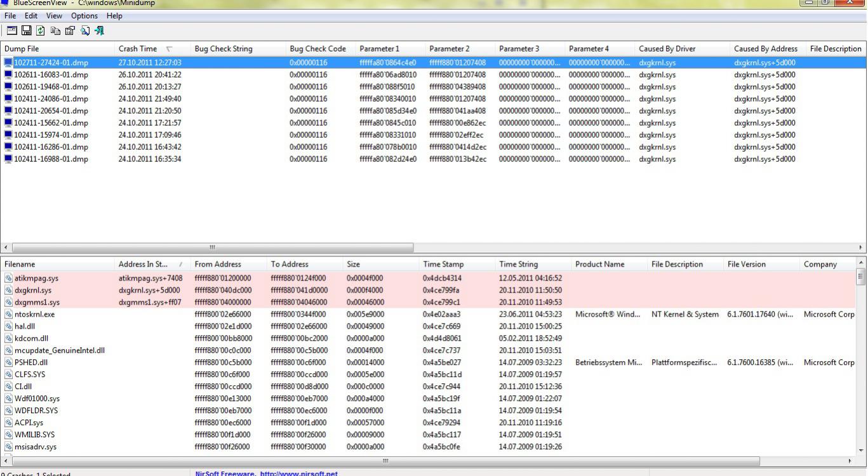
Task: Select WDFLDR.SYS driver row
Action: 429,411
